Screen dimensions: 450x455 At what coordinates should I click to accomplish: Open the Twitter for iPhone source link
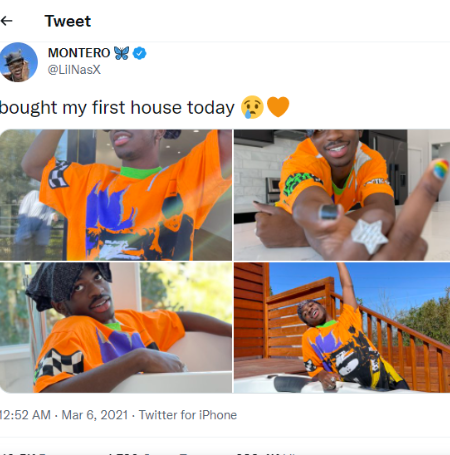(188, 415)
